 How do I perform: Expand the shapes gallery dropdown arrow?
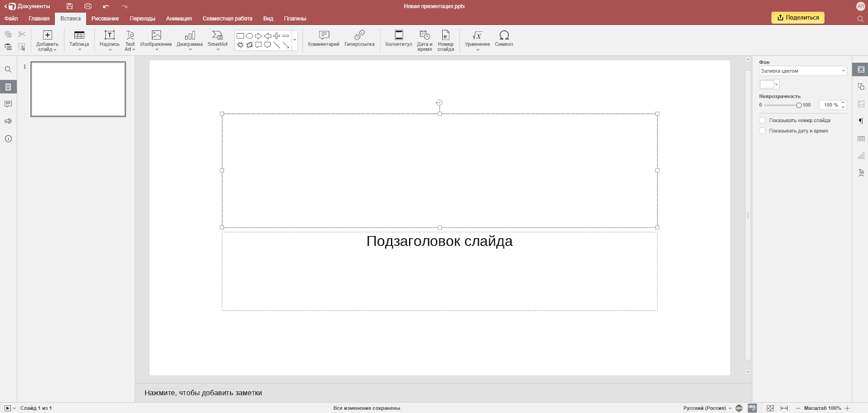pos(295,40)
